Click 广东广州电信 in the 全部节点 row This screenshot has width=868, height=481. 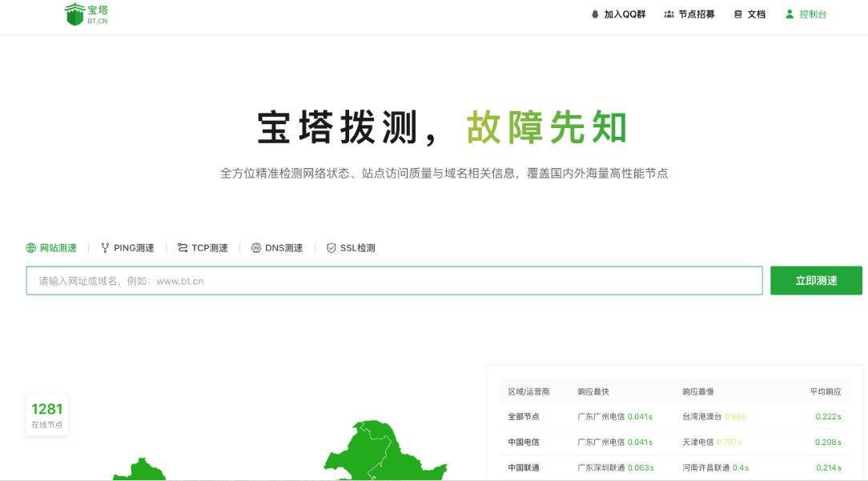coord(601,417)
